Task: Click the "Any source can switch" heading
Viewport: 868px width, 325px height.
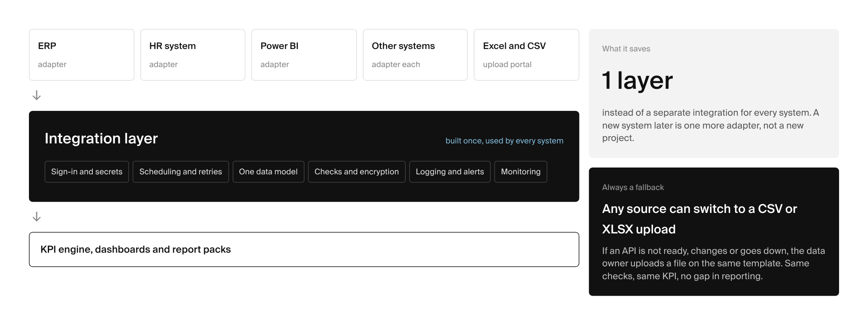Action: pyautogui.click(x=699, y=219)
